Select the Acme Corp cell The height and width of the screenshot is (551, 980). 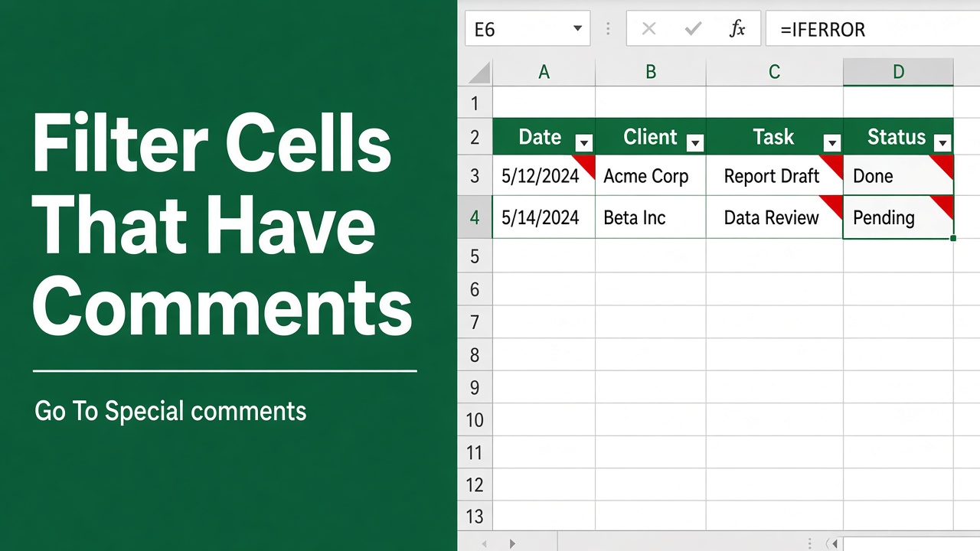650,175
